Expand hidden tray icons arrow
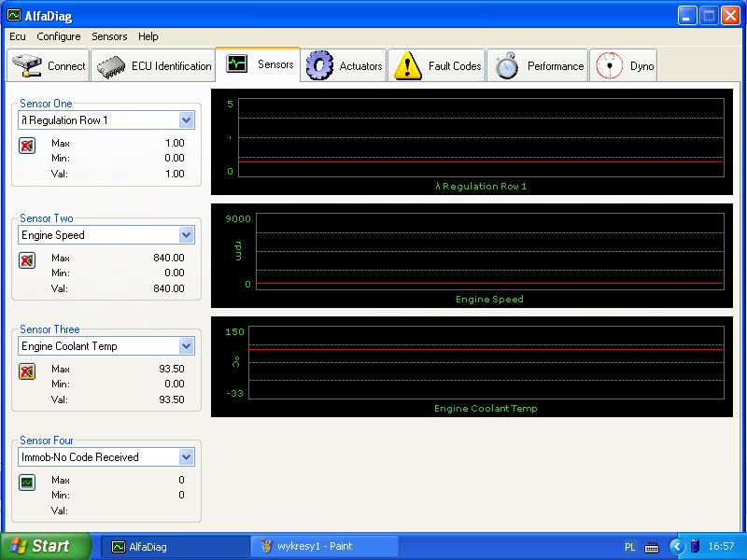The image size is (747, 560). (676, 546)
